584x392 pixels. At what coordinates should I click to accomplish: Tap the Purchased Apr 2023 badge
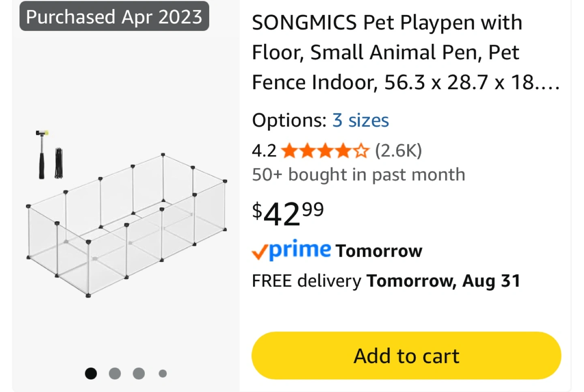pyautogui.click(x=114, y=17)
